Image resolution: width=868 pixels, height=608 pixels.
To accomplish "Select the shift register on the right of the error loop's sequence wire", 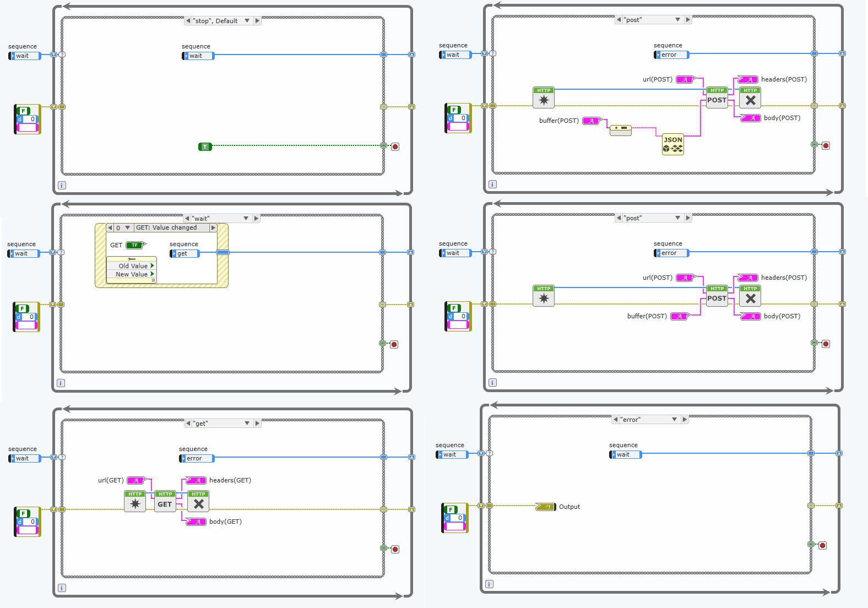I will click(839, 453).
